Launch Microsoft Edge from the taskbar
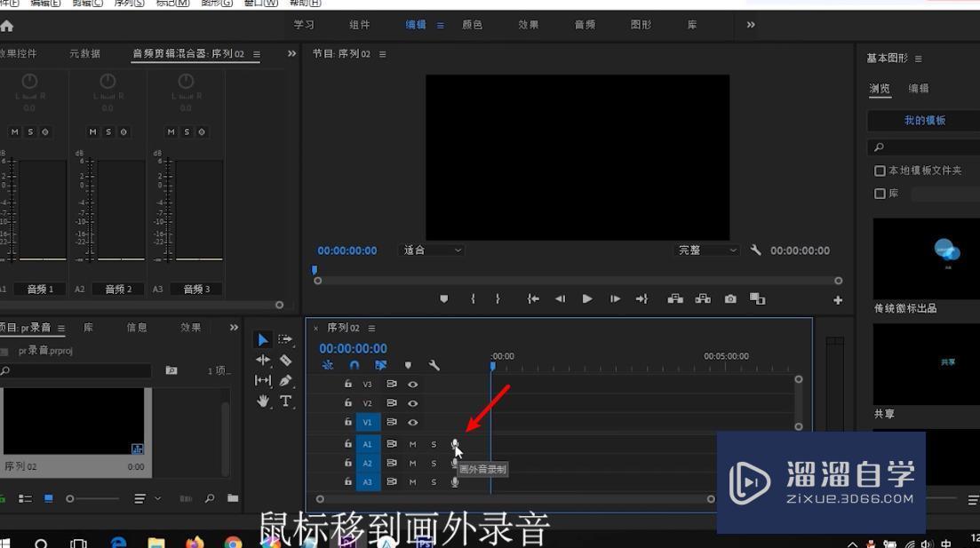Screen dimensions: 980x548 point(116,541)
